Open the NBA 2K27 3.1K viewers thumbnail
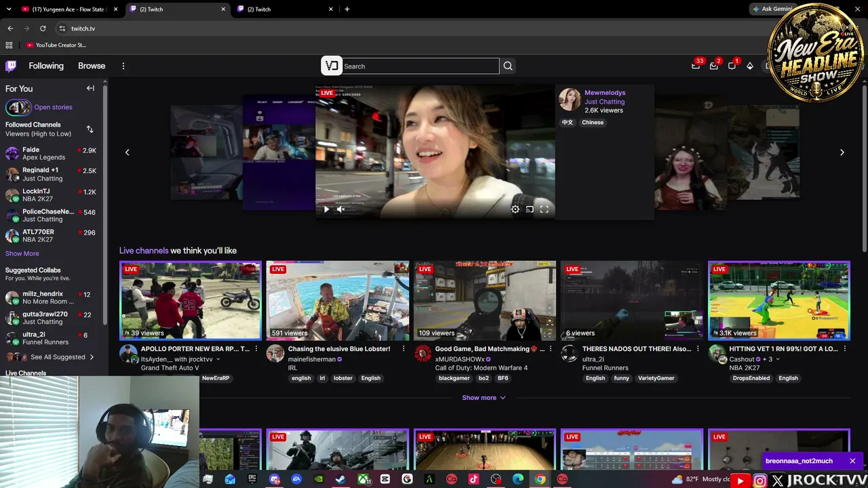 (779, 300)
